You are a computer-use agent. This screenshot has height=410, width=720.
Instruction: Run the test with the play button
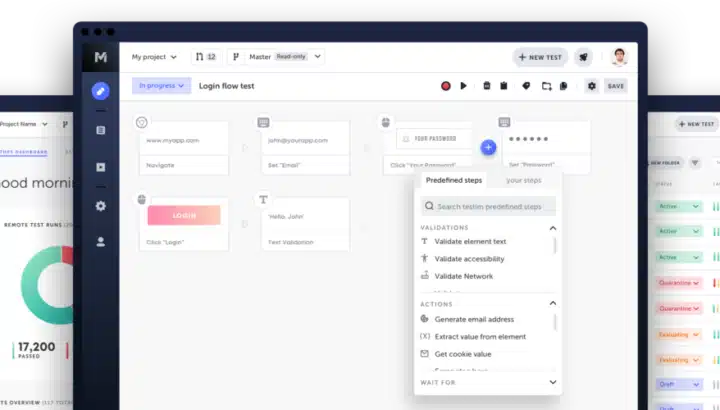[x=463, y=86]
